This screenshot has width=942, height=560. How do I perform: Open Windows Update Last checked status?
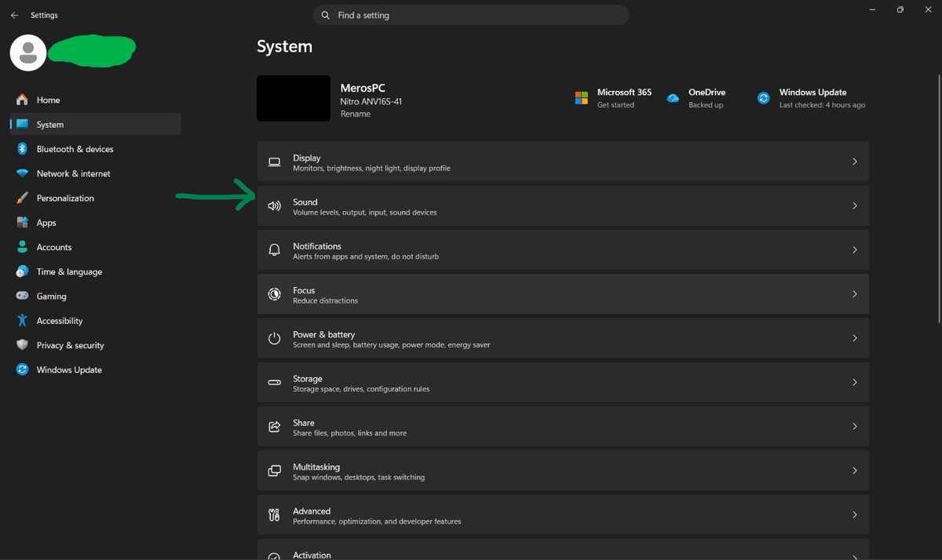tap(822, 105)
